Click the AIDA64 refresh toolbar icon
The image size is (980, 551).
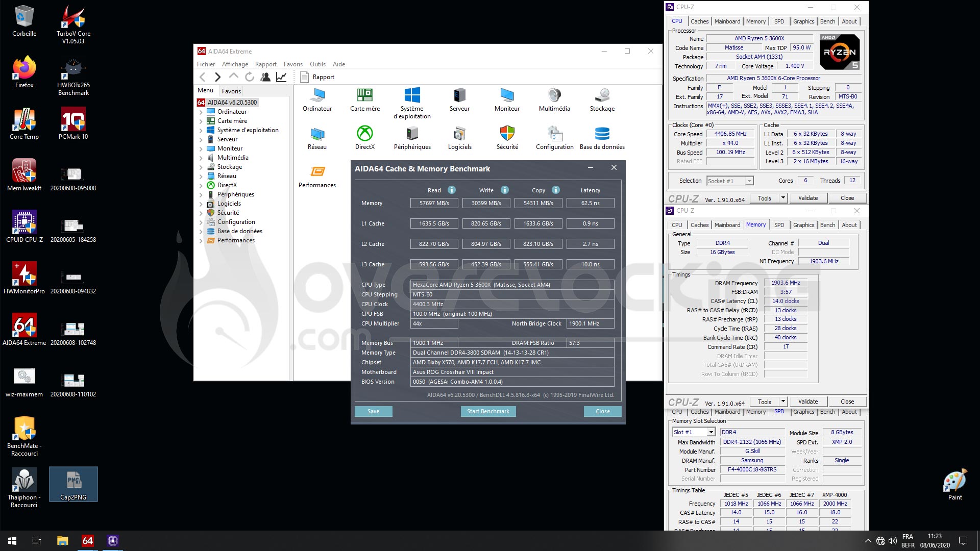(250, 77)
